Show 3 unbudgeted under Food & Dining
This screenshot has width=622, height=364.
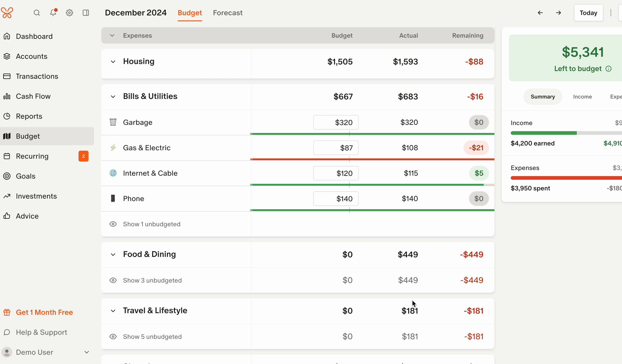pyautogui.click(x=152, y=280)
